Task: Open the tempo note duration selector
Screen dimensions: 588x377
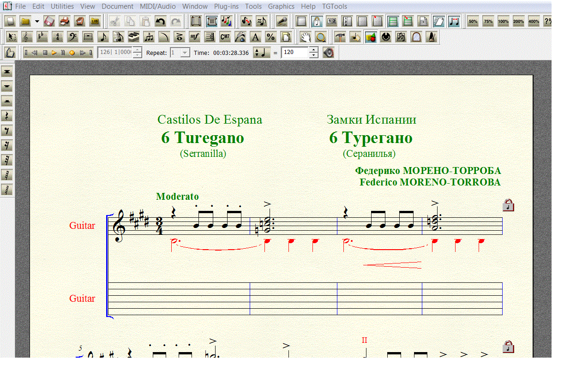Action: (x=262, y=53)
